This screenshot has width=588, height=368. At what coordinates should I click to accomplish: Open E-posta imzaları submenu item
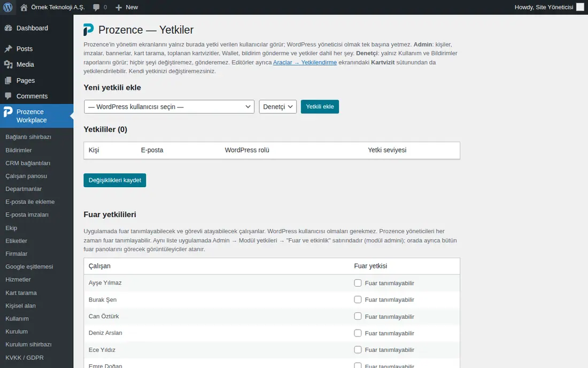click(27, 214)
